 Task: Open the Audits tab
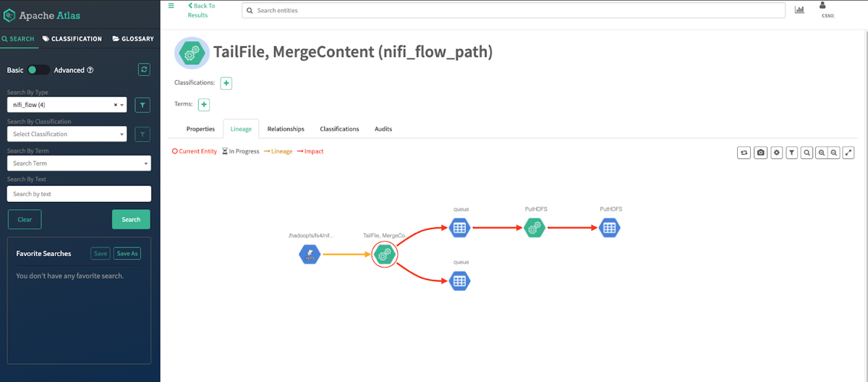tap(383, 129)
